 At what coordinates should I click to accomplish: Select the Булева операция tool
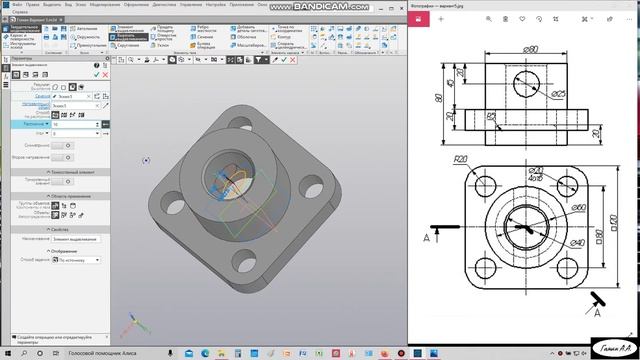pyautogui.click(x=203, y=46)
